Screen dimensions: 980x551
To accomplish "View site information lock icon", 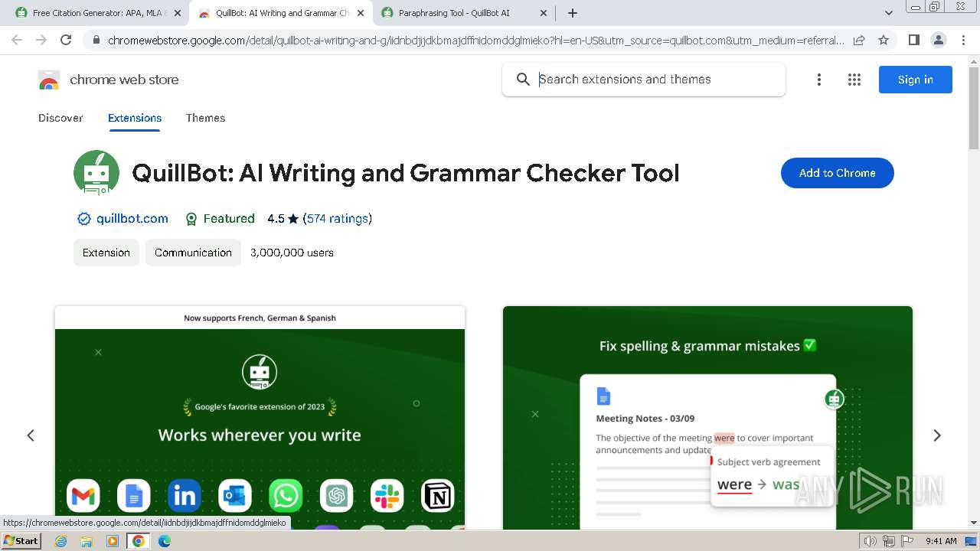I will (96, 40).
